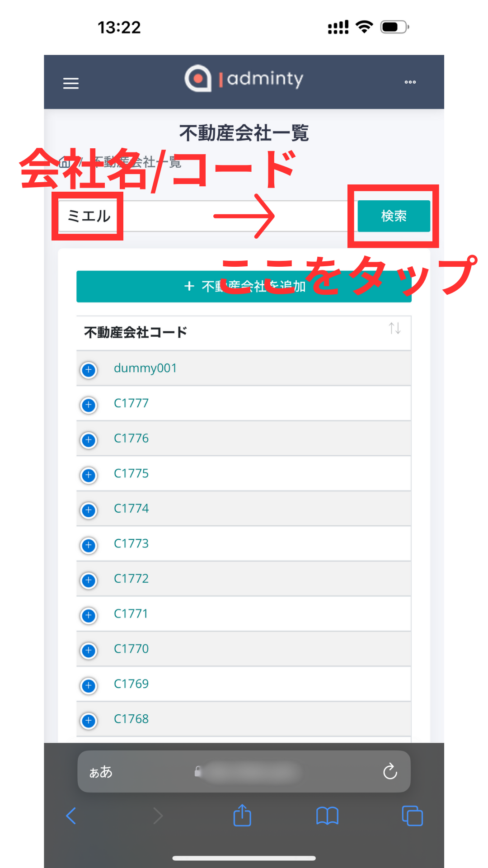Tap the home breadcrumb icon
This screenshot has width=488, height=868.
65,162
